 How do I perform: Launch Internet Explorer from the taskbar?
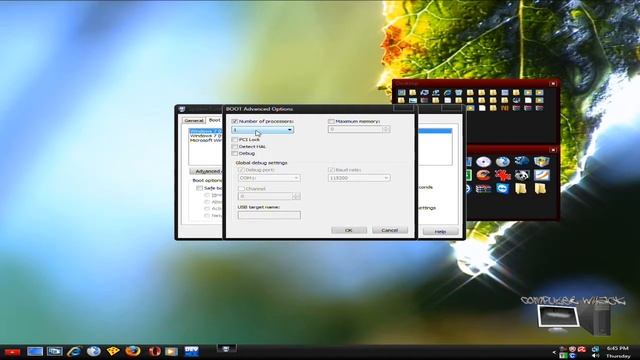click(x=74, y=351)
